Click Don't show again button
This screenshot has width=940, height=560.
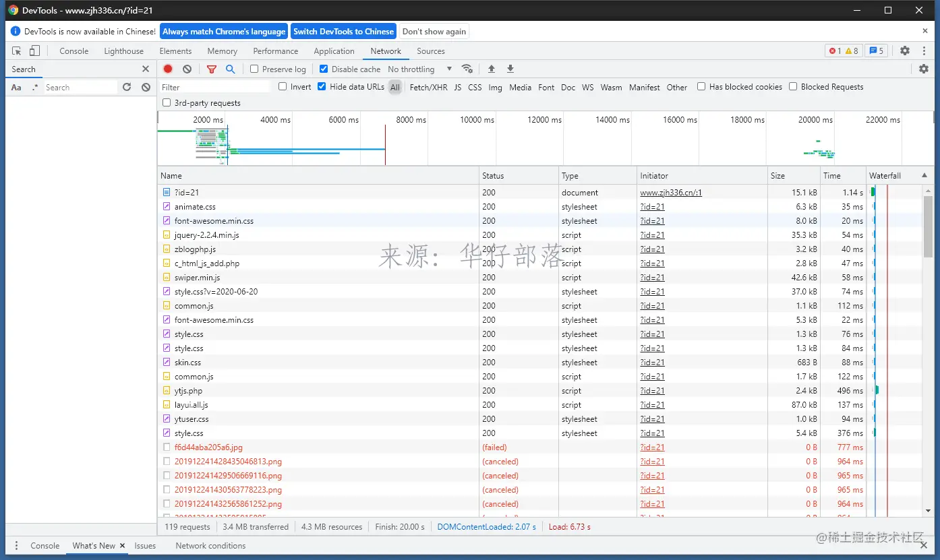[x=434, y=31]
